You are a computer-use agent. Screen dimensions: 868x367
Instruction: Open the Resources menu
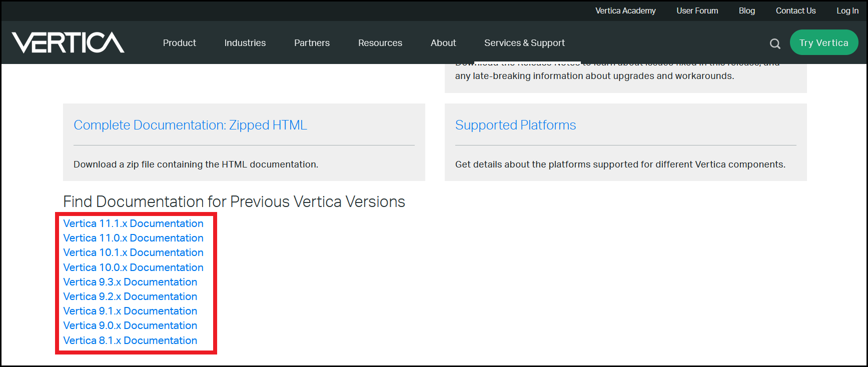pyautogui.click(x=380, y=43)
